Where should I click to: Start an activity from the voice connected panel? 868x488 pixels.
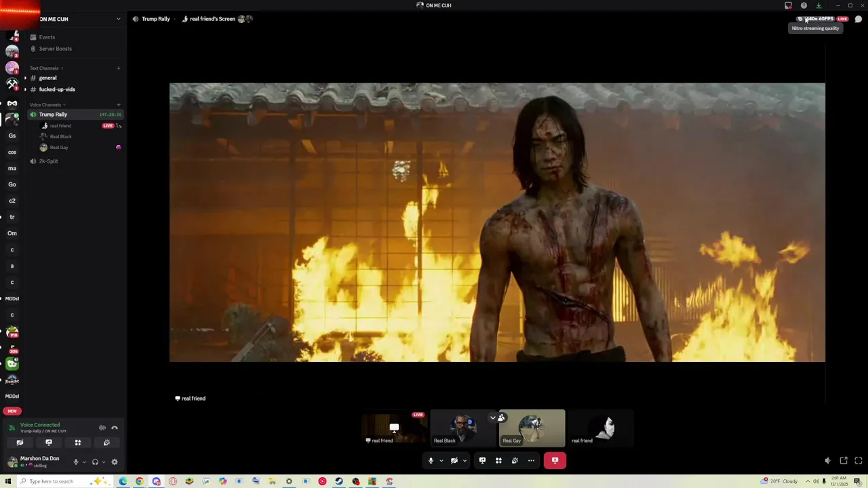tap(78, 443)
